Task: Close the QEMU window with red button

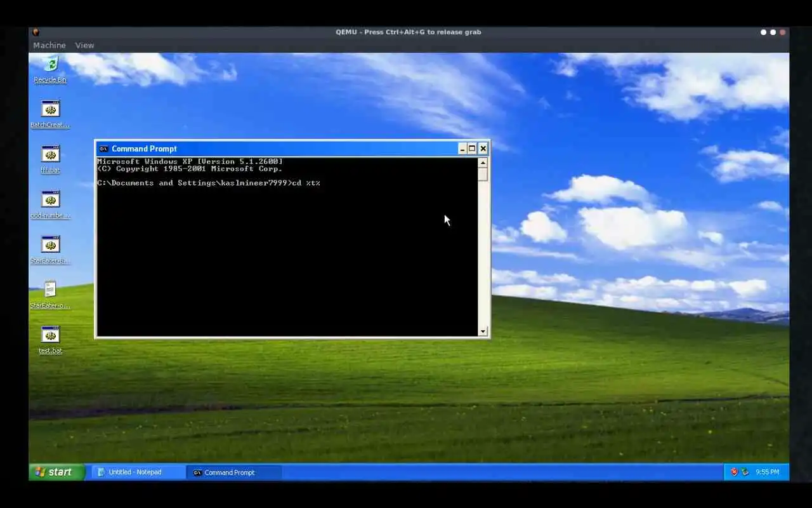Action: click(x=783, y=32)
